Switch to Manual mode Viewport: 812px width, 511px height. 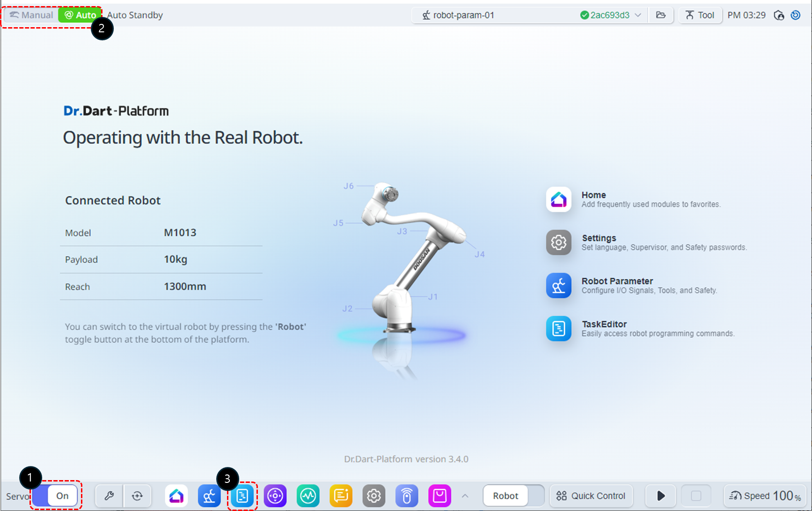pos(31,15)
